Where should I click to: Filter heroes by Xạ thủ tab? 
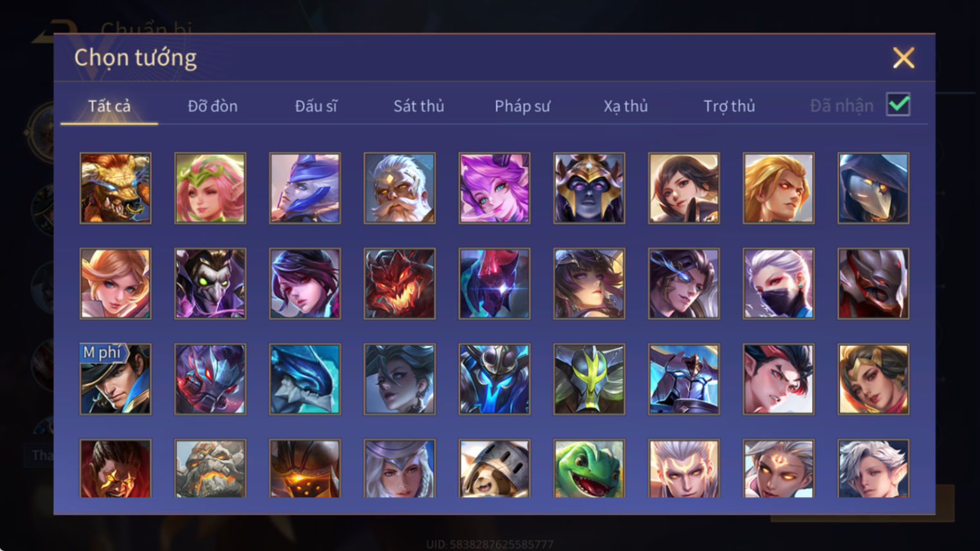coord(625,106)
